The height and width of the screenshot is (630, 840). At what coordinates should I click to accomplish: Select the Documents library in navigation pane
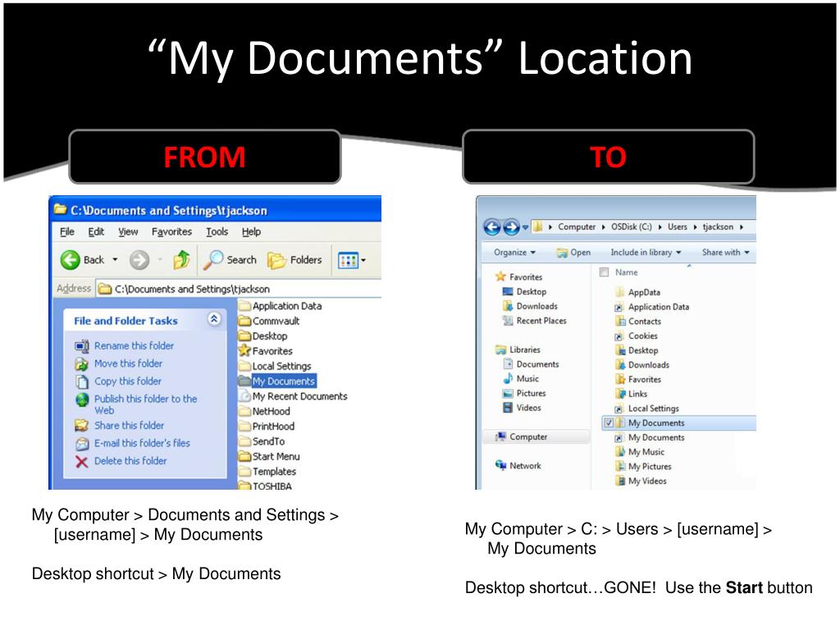point(531,363)
